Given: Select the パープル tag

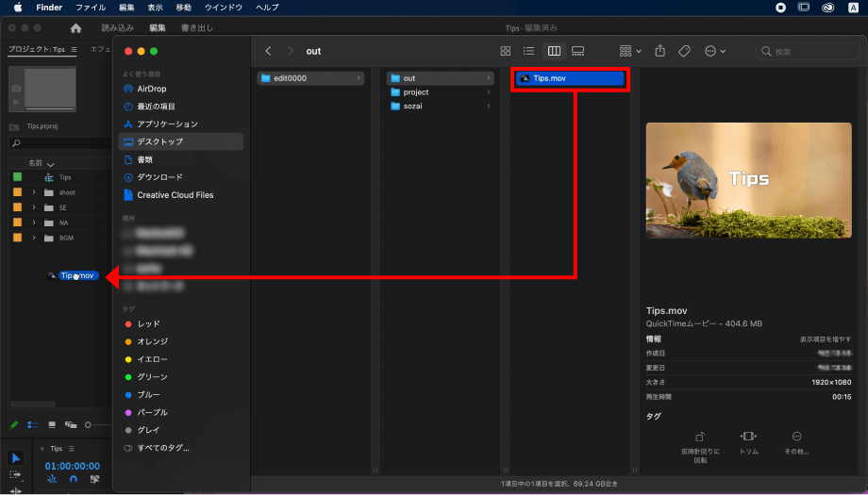Looking at the screenshot, I should pos(180,412).
